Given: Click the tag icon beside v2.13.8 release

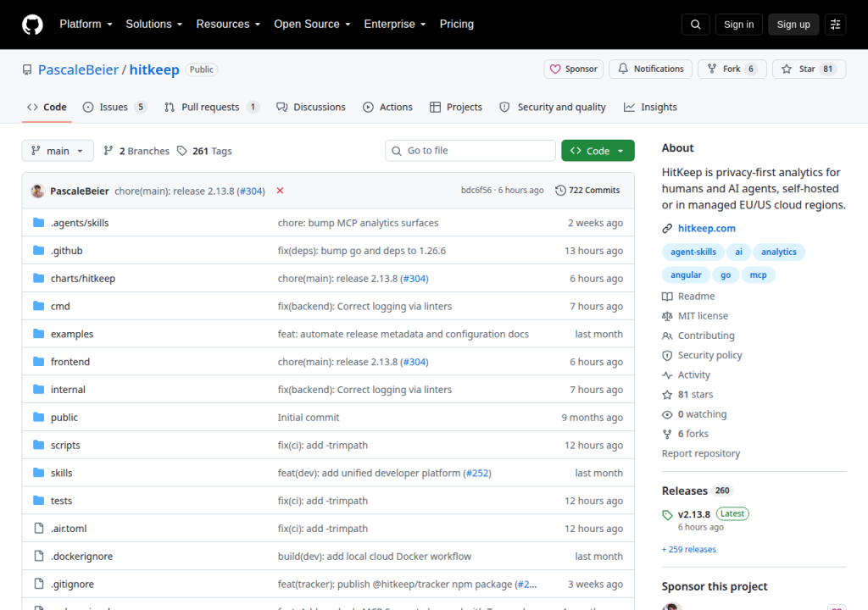Looking at the screenshot, I should point(667,515).
